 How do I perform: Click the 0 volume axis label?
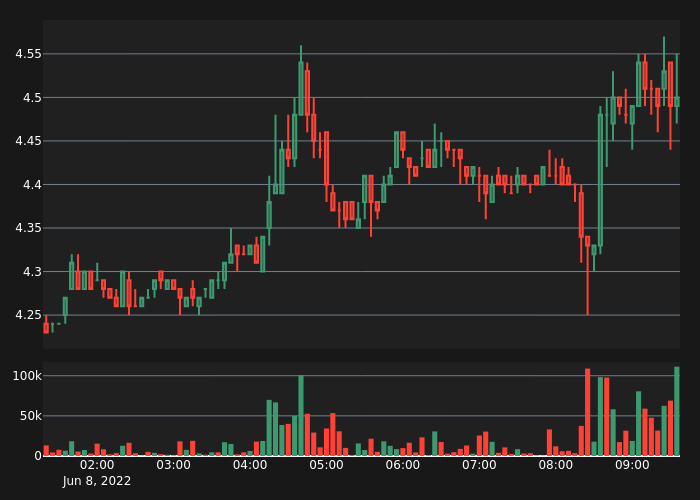pyautogui.click(x=38, y=456)
